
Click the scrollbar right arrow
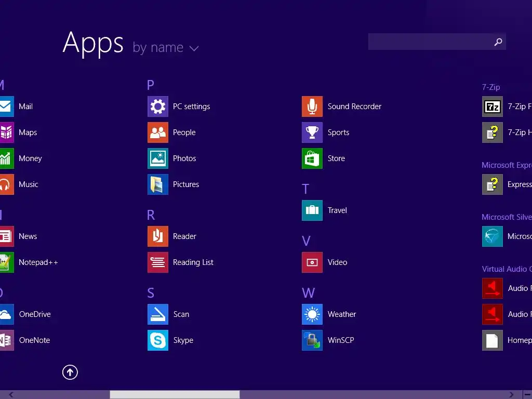tap(511, 394)
